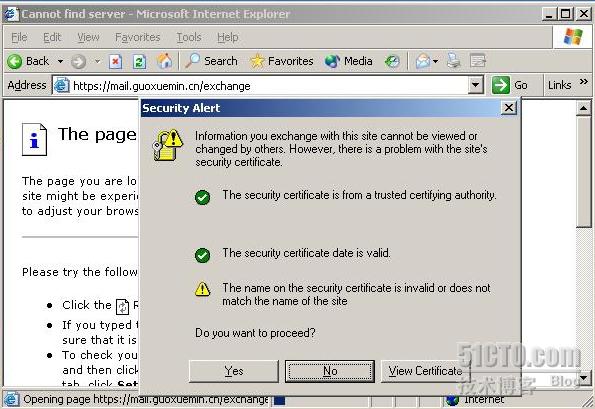Click the yellow warning triangle beside name mismatch
The height and width of the screenshot is (409, 595).
202,289
